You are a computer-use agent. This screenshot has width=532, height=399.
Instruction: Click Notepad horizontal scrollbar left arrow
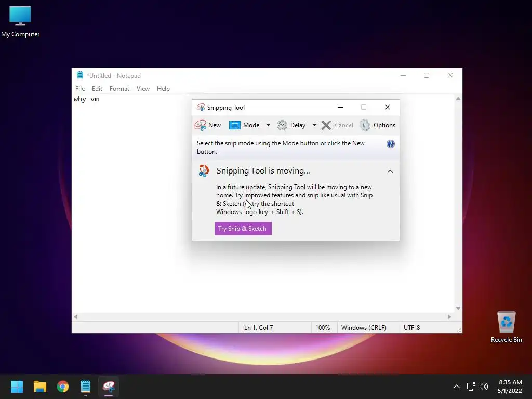(76, 317)
